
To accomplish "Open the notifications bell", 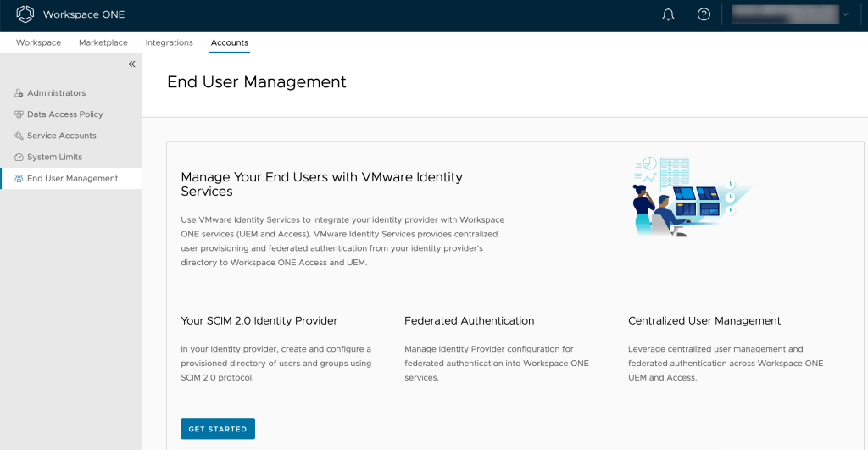I will click(668, 14).
